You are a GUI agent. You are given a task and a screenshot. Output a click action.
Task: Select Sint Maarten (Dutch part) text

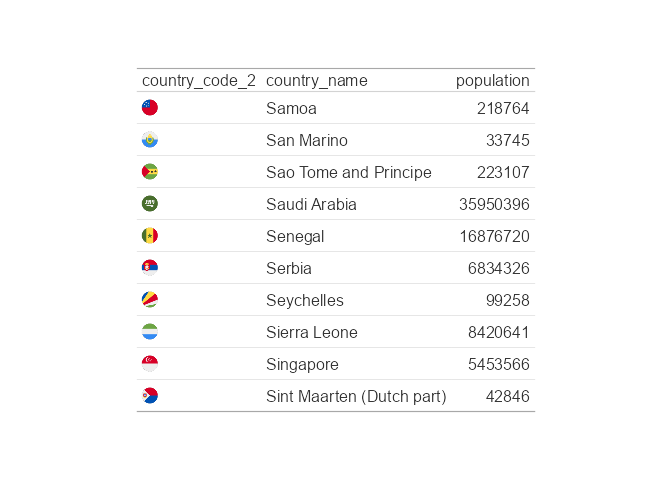click(x=356, y=396)
